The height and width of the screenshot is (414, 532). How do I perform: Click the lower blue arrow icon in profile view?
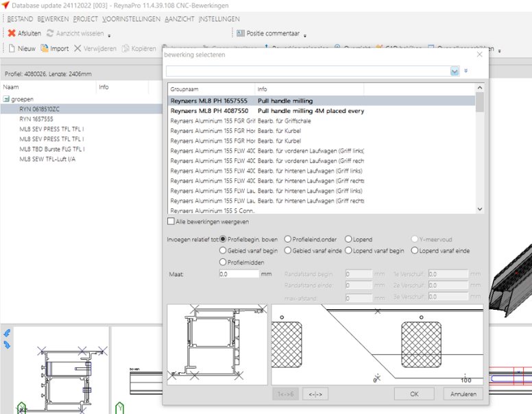point(7,345)
